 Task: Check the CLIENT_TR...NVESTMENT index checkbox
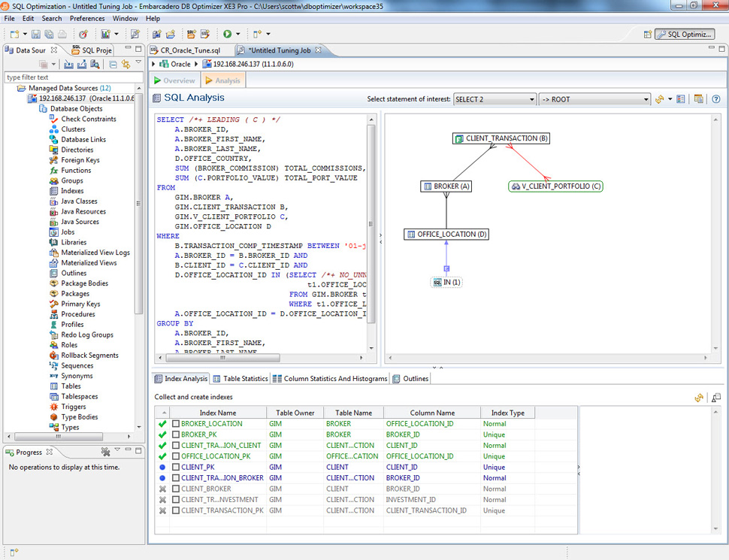[176, 500]
